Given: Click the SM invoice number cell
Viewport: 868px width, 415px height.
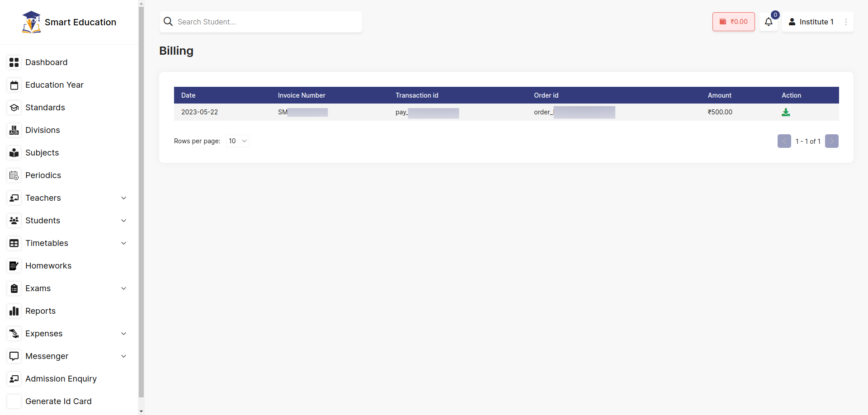Looking at the screenshot, I should [x=303, y=112].
